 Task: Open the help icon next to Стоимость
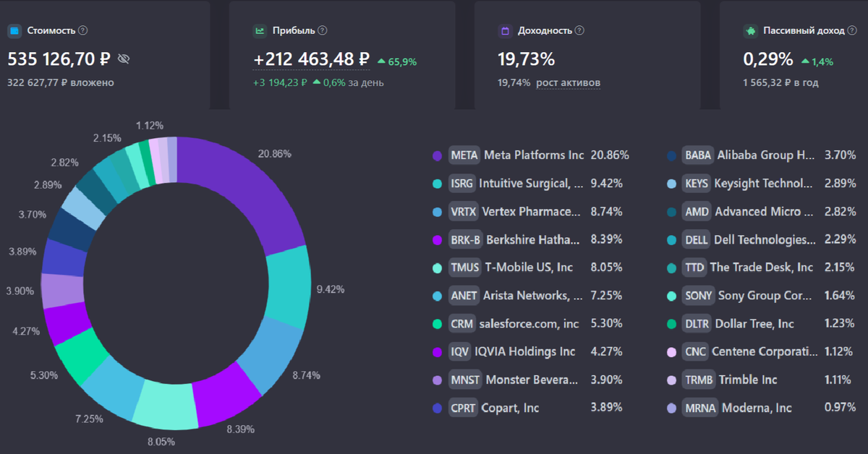pos(82,31)
